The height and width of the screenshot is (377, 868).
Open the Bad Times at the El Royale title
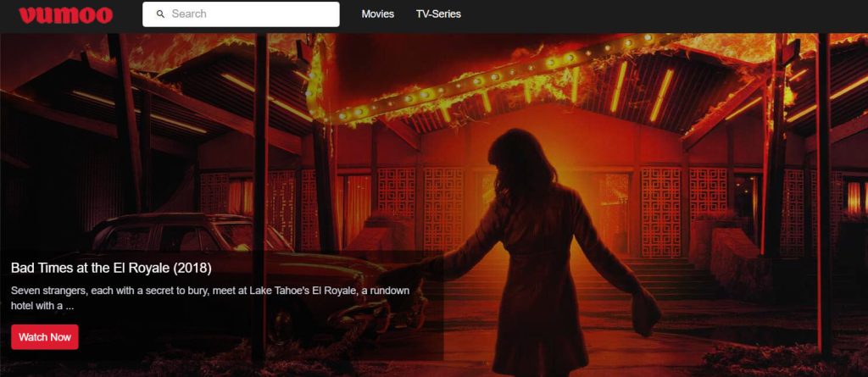tap(111, 268)
